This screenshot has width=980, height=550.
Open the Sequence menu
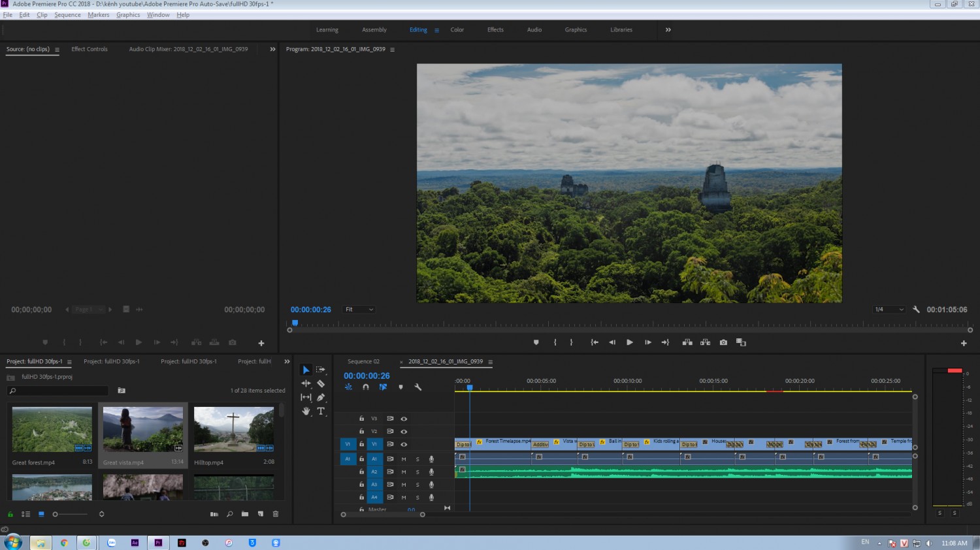point(67,15)
